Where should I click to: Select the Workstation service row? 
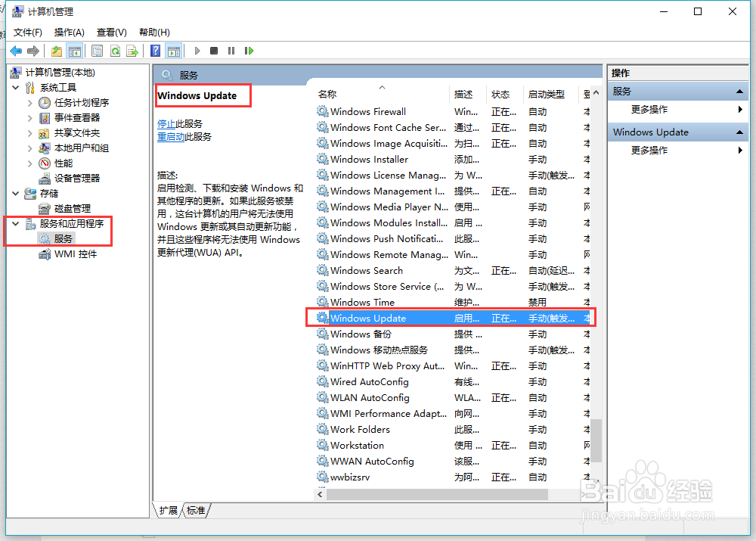(x=453, y=446)
